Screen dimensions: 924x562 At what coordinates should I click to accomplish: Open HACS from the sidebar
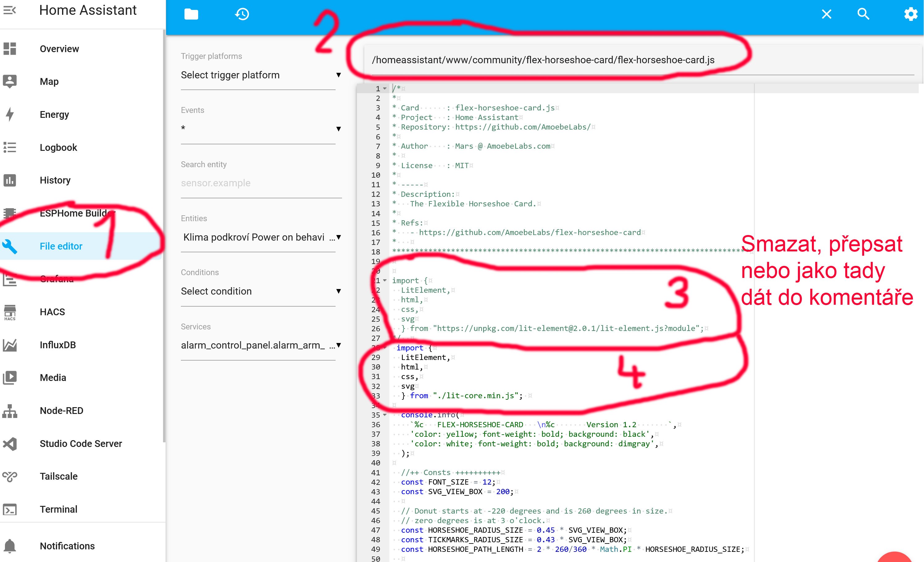click(x=52, y=312)
